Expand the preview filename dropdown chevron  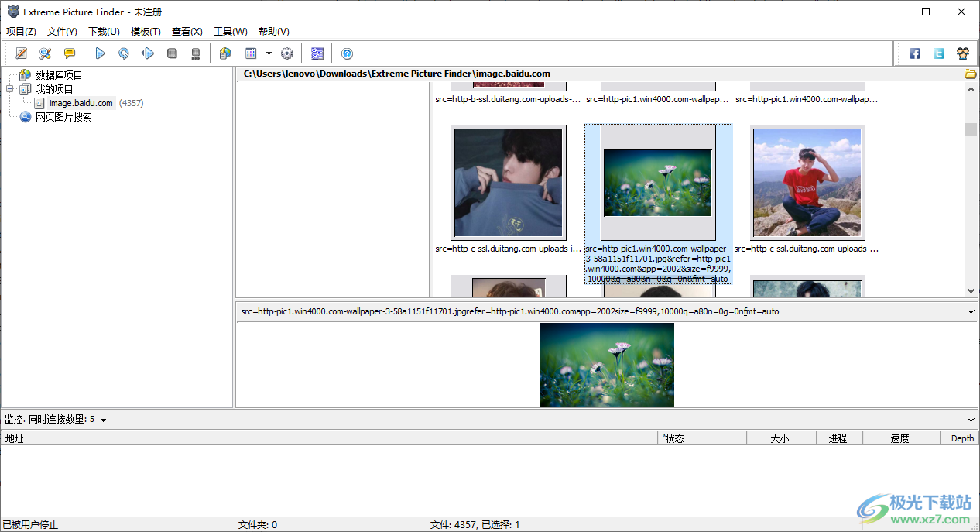[x=971, y=311]
